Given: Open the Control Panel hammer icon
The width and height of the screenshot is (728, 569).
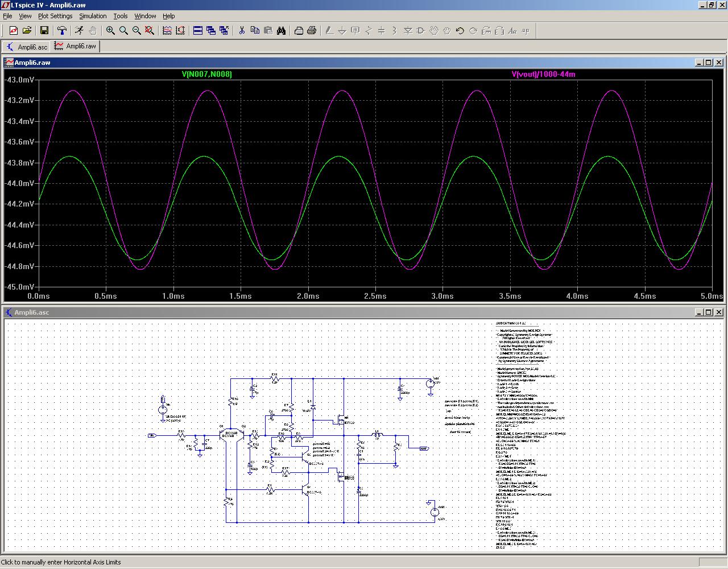Looking at the screenshot, I should [61, 31].
